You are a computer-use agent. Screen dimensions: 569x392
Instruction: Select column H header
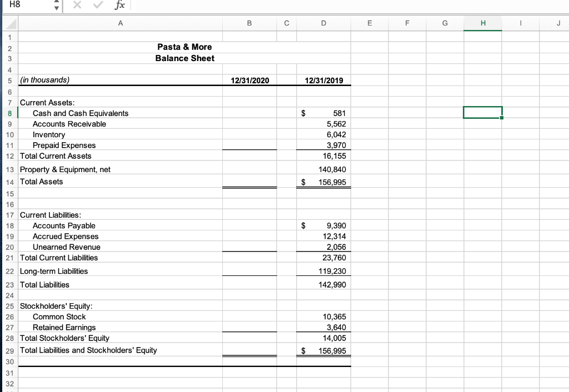(x=483, y=23)
